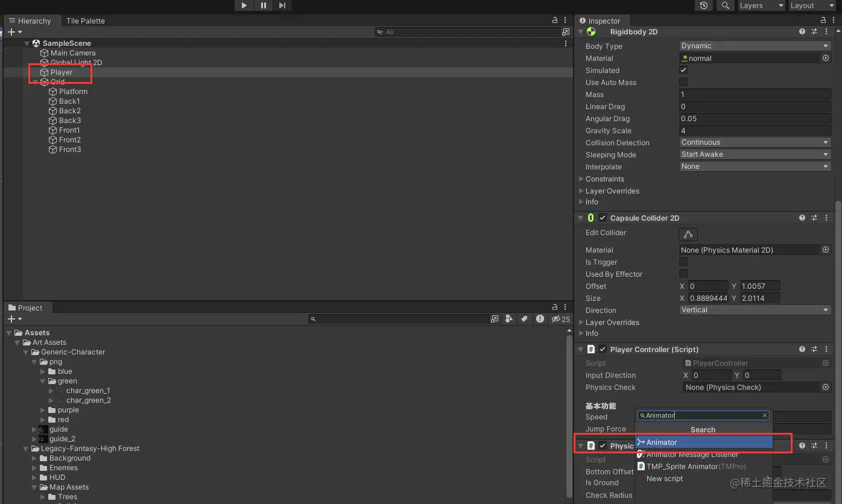Open the Collision Detection dropdown

[x=755, y=142]
